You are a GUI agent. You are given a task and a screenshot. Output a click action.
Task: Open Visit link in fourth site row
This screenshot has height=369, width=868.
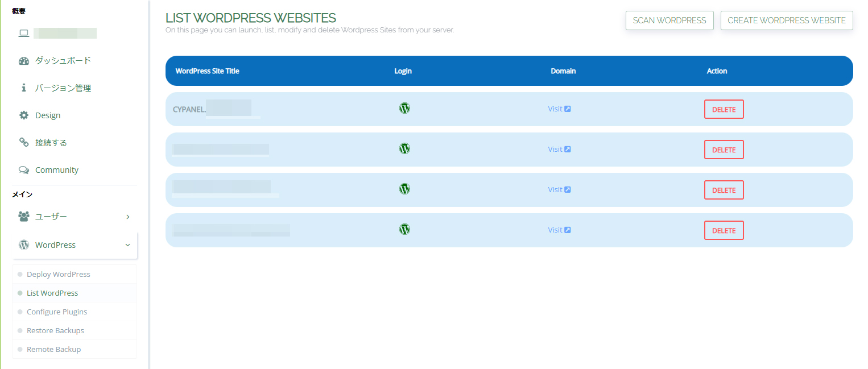(x=559, y=230)
